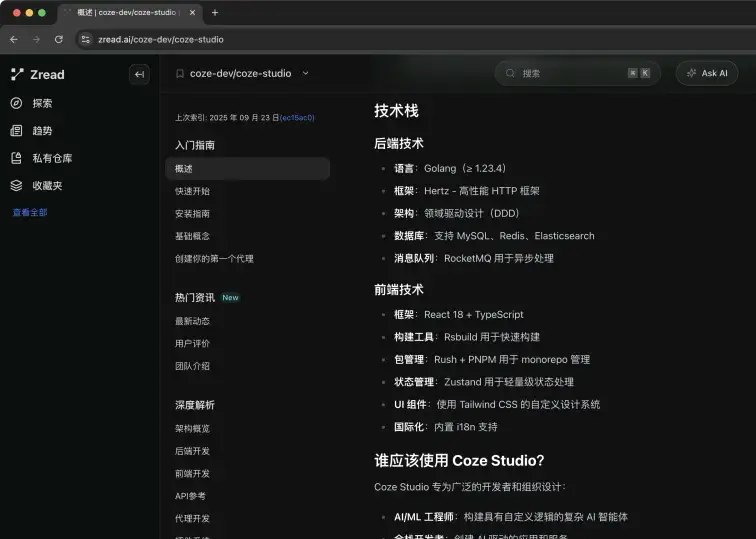Viewport: 756px width, 539px height.
Task: Click the address bar URL
Action: 161,40
